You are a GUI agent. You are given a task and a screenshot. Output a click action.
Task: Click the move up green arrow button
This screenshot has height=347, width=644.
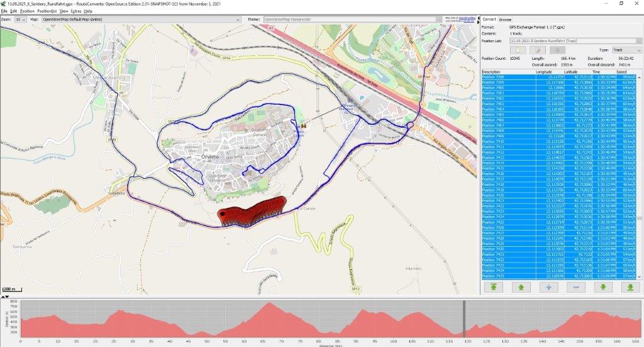[x=520, y=287]
